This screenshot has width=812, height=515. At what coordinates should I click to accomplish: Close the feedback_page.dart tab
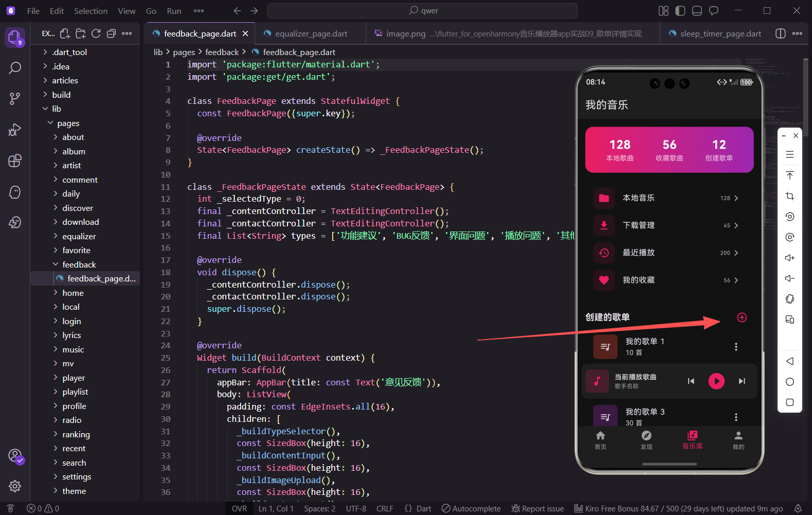pyautogui.click(x=245, y=33)
